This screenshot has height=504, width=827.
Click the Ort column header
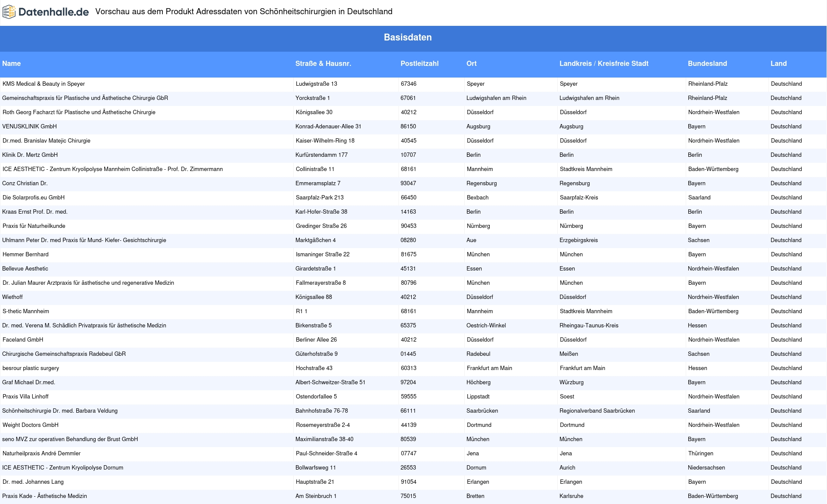click(471, 64)
